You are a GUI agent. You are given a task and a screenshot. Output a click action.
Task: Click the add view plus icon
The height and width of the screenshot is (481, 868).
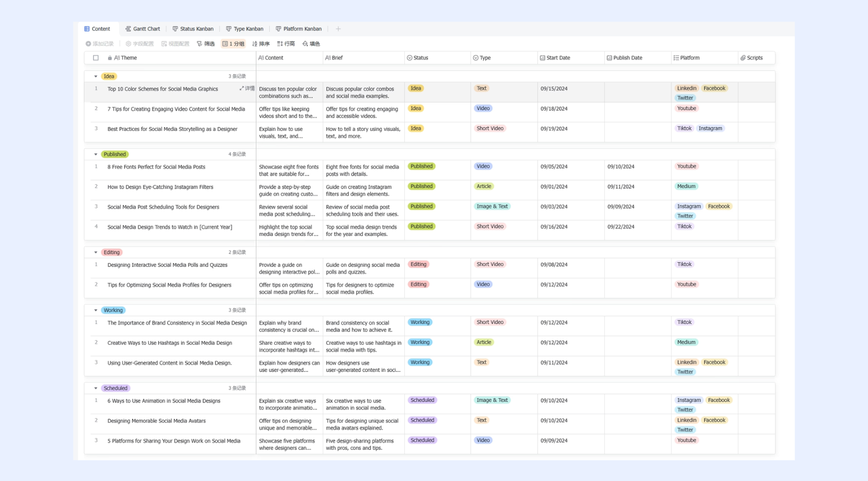tap(338, 29)
